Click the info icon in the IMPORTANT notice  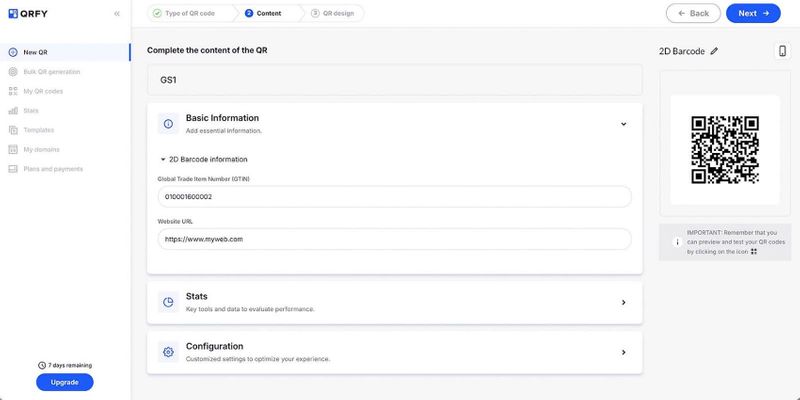coord(678,242)
